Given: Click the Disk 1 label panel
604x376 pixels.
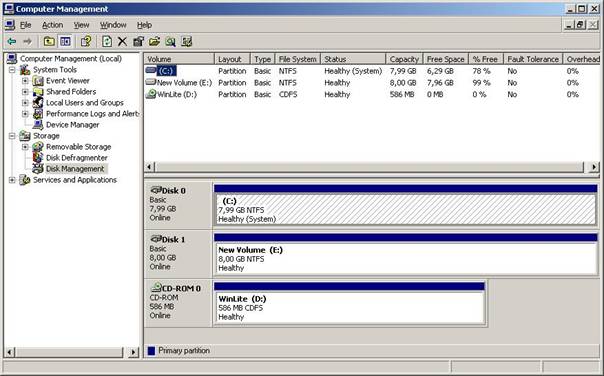Looking at the screenshot, I should [x=178, y=253].
